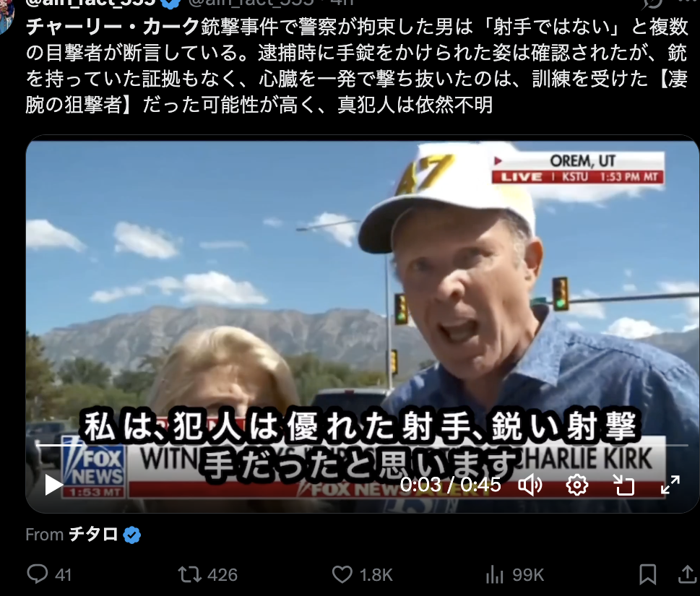Enable picture-in-picture mode for video
The width and height of the screenshot is (700, 596).
[x=623, y=485]
